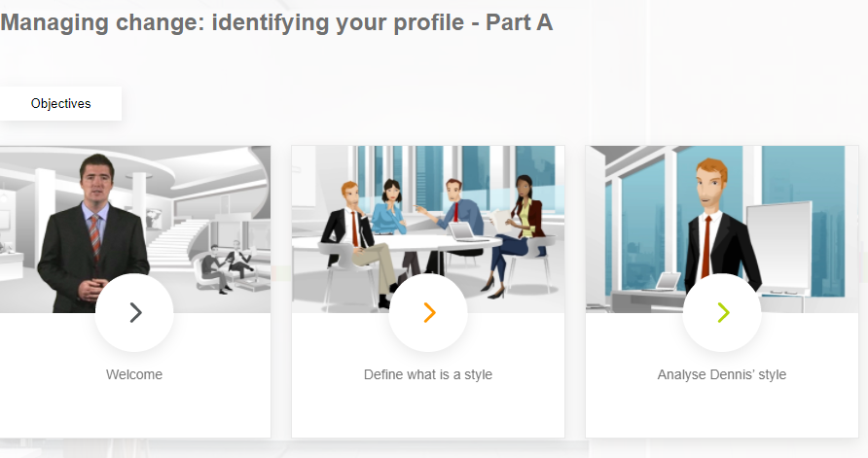Open the 'Define what is a style' link
Screen dimensions: 868x458
click(x=428, y=374)
